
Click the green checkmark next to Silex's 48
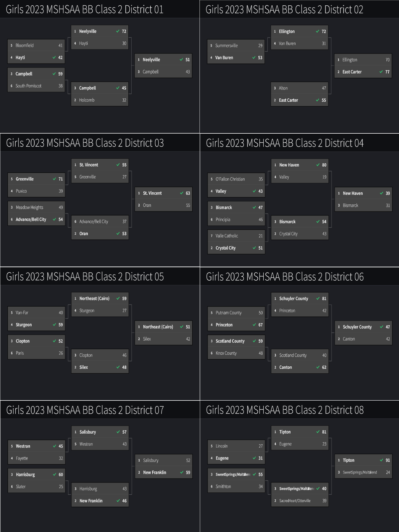[118, 367]
